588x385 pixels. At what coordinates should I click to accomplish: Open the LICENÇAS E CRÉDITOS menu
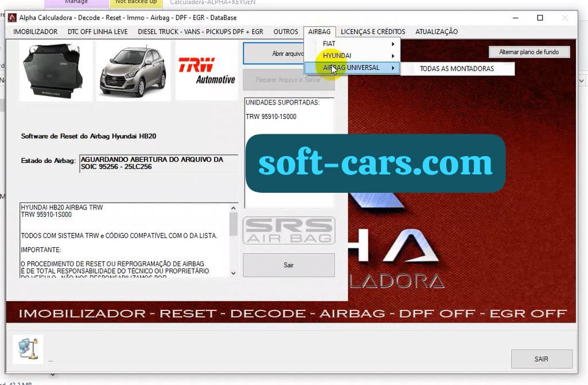point(373,32)
